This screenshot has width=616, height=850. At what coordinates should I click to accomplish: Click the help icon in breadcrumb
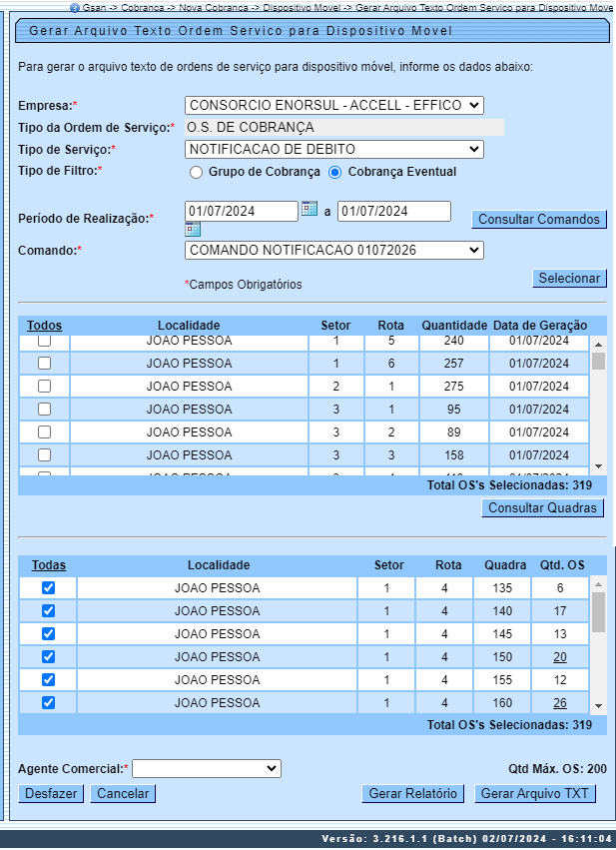point(74,7)
